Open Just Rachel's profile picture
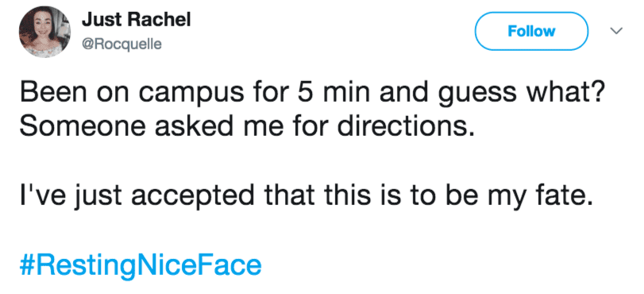 (44, 32)
